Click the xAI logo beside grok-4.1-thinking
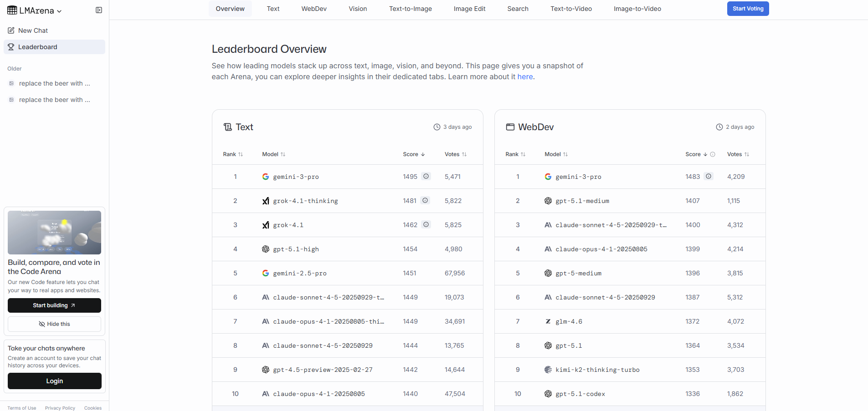This screenshot has width=868, height=411. [266, 201]
